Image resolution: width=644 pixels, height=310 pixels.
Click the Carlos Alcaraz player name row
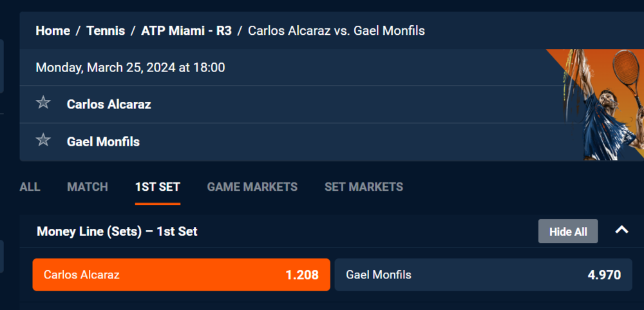tap(109, 104)
